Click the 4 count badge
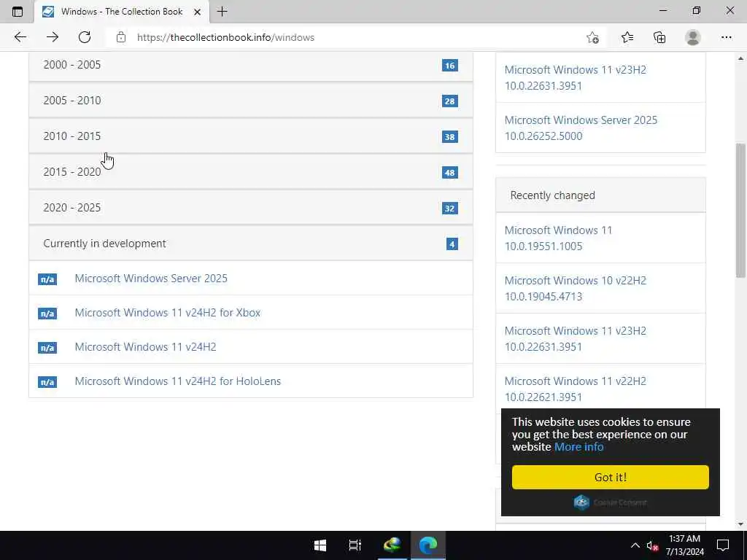 tap(452, 244)
